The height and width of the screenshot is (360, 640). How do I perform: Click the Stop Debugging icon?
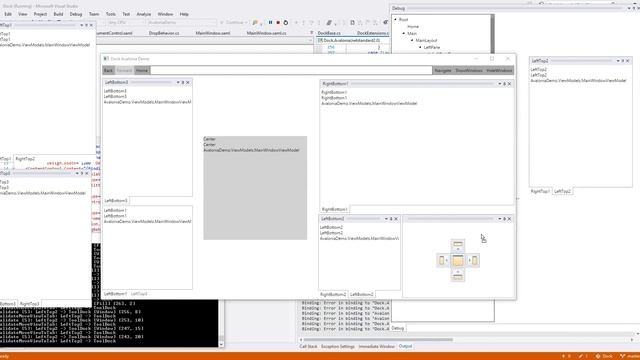coord(278,22)
